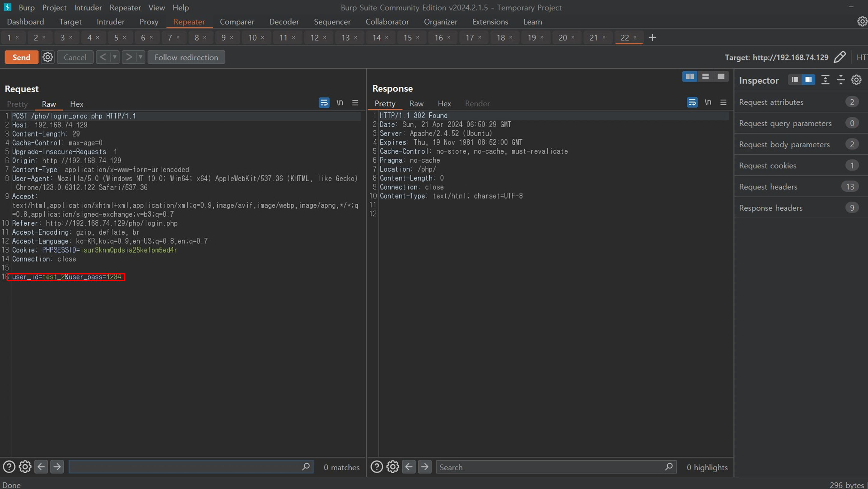Click the Cancel button
This screenshot has height=489, width=868.
pyautogui.click(x=75, y=57)
